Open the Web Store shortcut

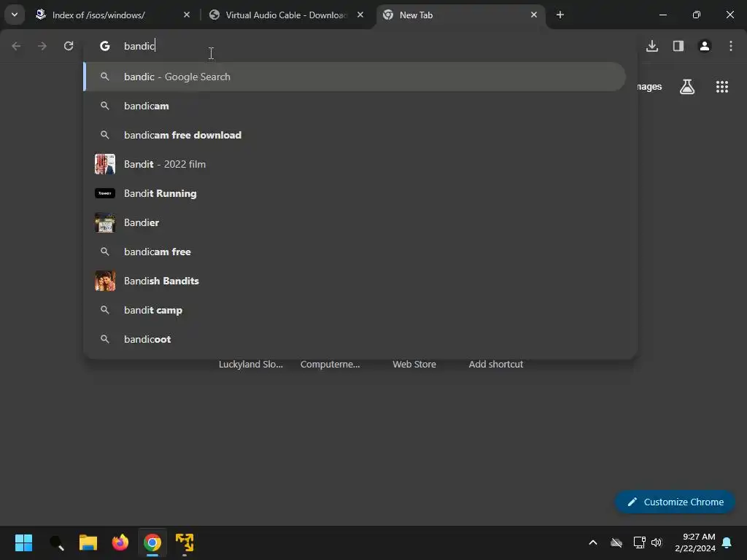(414, 365)
